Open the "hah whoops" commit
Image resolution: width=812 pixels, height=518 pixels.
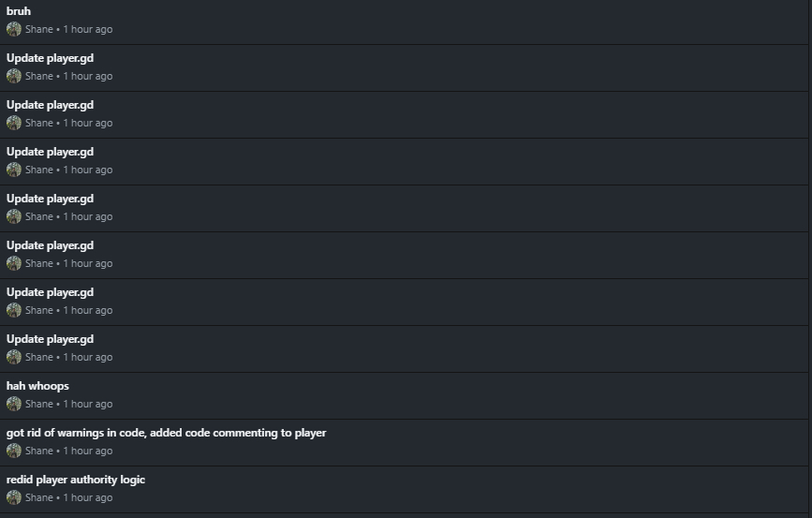click(37, 386)
